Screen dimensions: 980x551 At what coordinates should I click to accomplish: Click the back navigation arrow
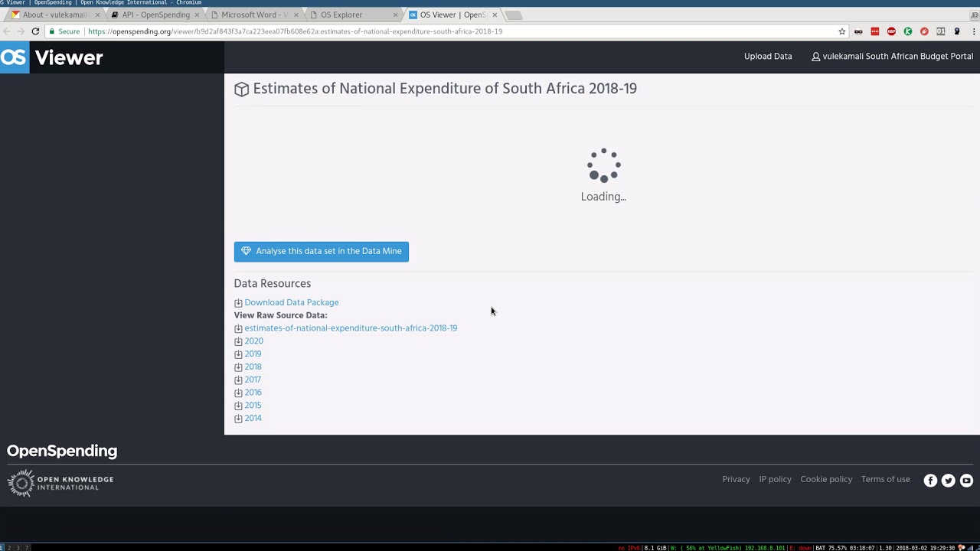pos(7,31)
